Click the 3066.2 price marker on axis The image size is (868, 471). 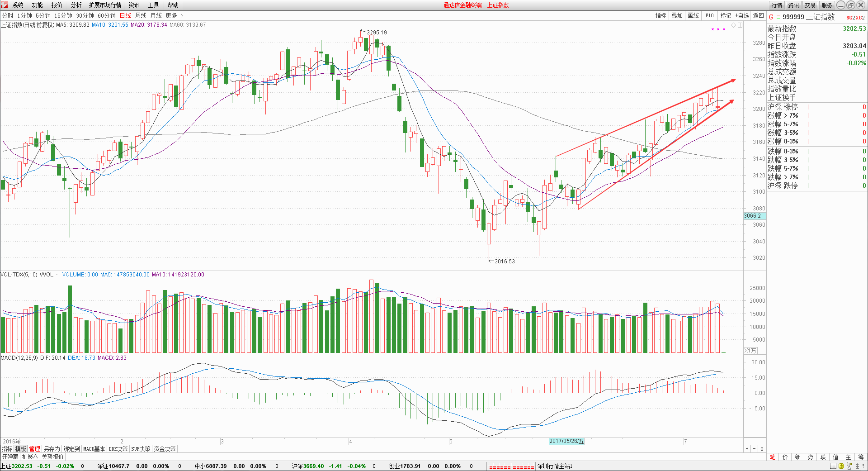pyautogui.click(x=754, y=216)
